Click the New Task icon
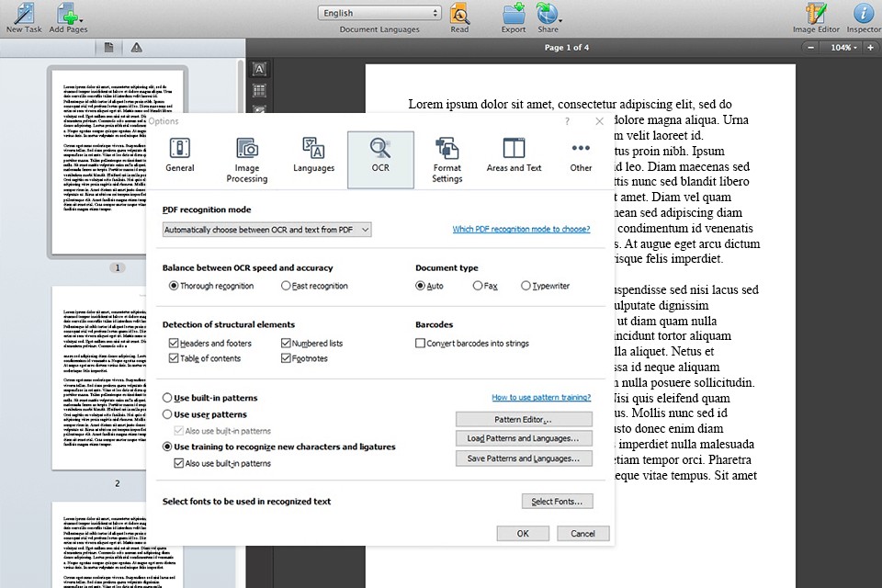The width and height of the screenshot is (882, 588). coord(24,14)
